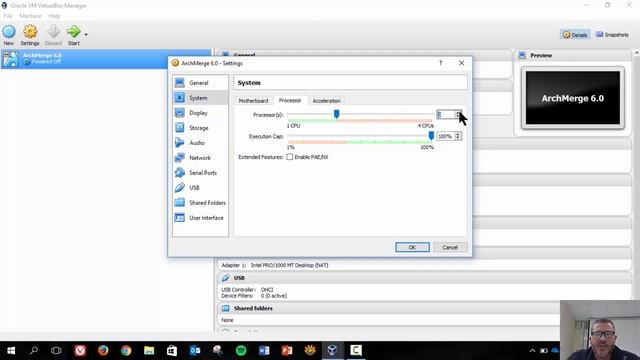Viewport: 640px width, 360px height.
Task: Select the System settings category icon
Action: click(x=180, y=98)
